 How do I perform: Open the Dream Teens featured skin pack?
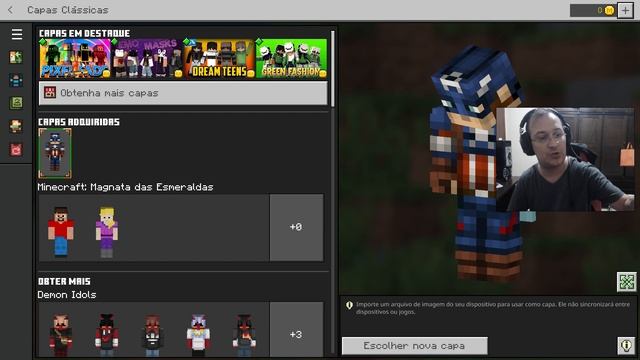pyautogui.click(x=219, y=58)
